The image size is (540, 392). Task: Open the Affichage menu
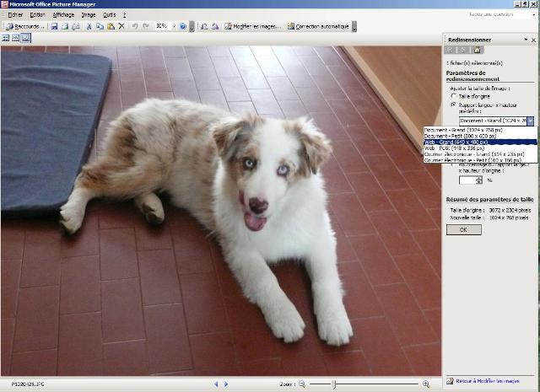(x=63, y=15)
